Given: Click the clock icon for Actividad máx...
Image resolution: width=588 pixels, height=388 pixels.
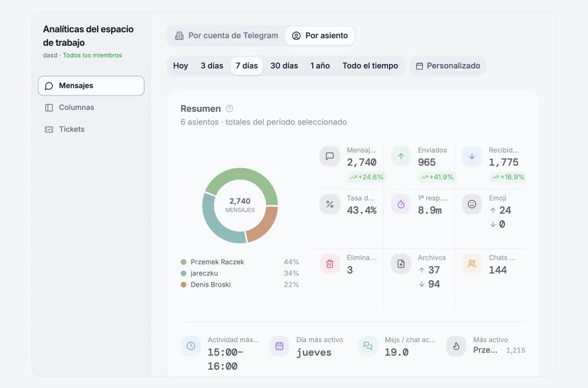Looking at the screenshot, I should 191,345.
